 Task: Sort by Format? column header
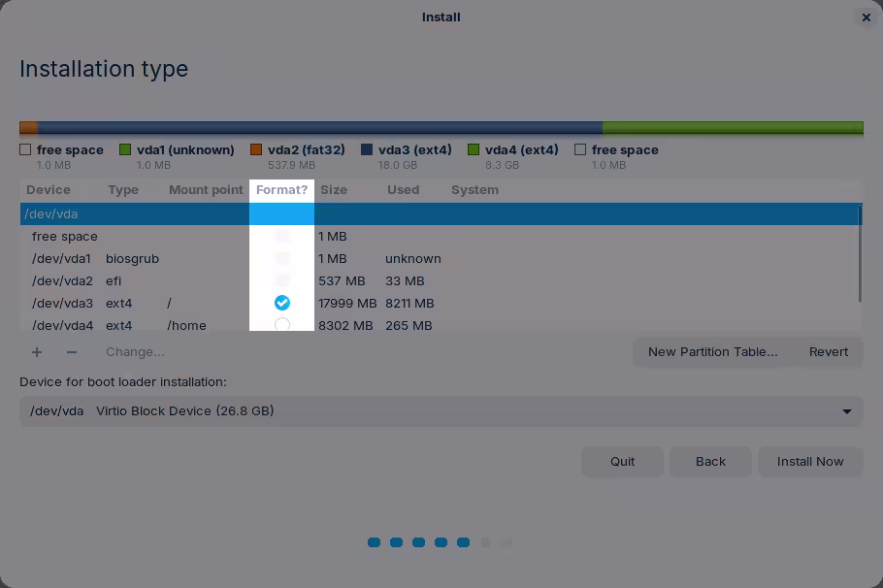(x=281, y=190)
